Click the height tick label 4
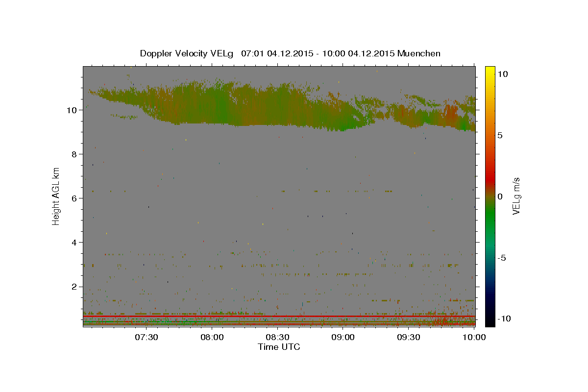 pyautogui.click(x=75, y=242)
